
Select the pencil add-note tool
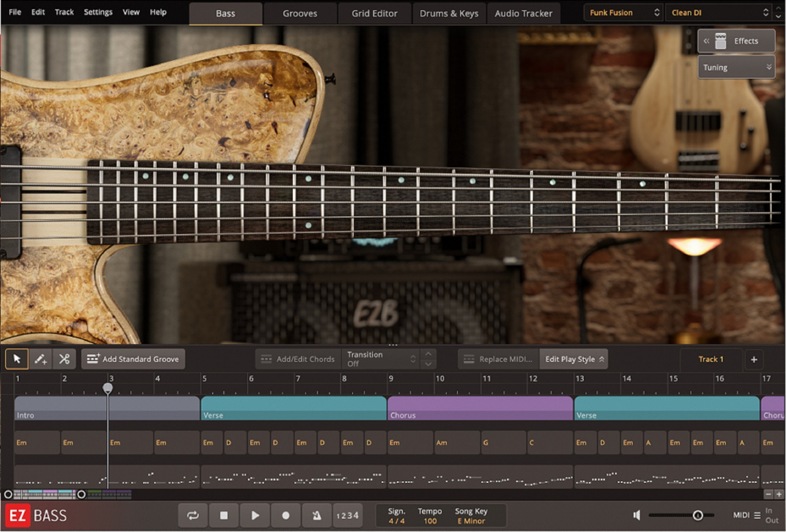(x=41, y=358)
